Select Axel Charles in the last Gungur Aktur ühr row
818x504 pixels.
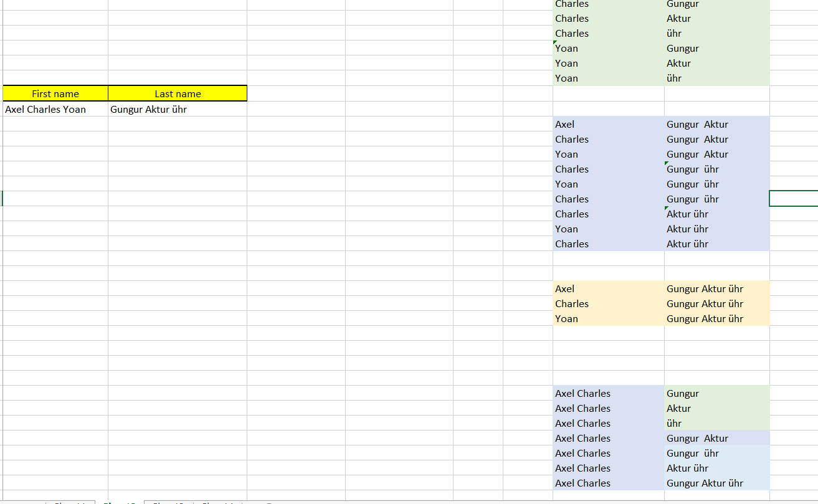(609, 483)
